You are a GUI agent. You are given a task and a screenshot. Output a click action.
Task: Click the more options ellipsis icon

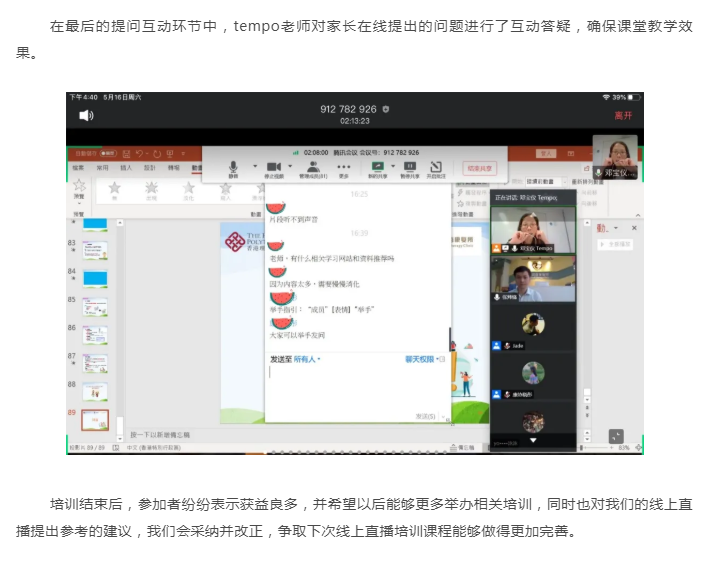[344, 166]
